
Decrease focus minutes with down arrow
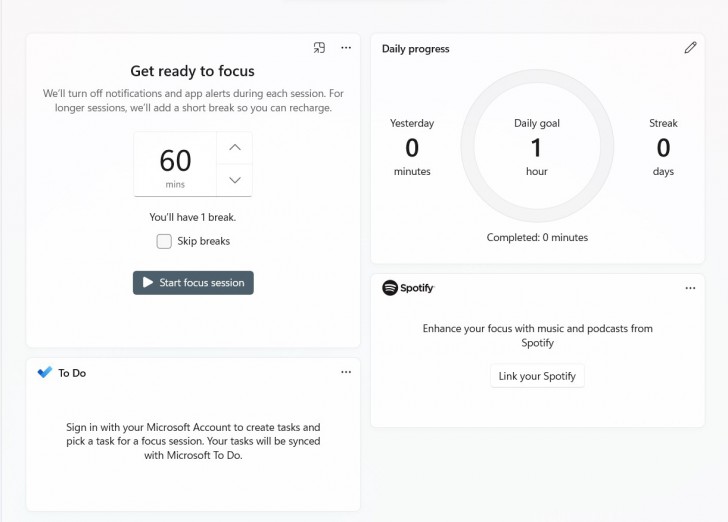click(x=235, y=180)
